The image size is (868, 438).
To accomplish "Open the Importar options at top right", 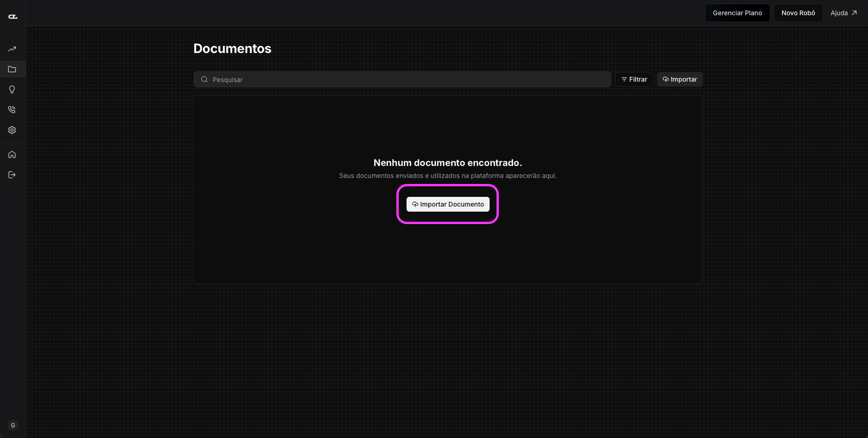I will [x=679, y=79].
